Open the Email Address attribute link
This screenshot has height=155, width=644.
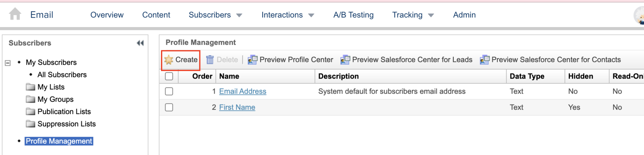243,91
